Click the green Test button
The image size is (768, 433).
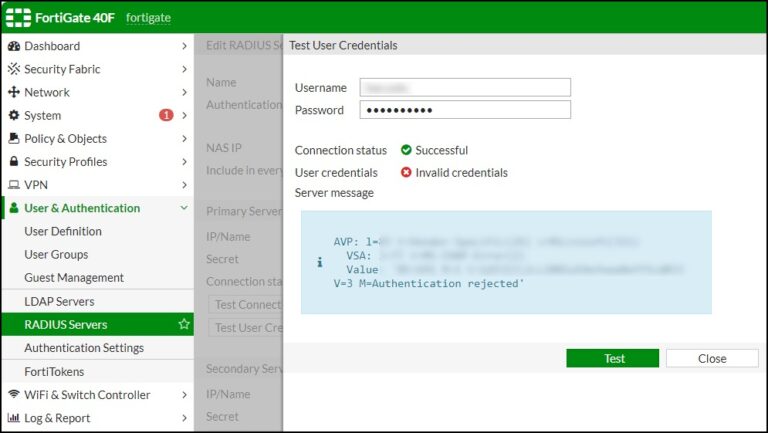coord(612,358)
